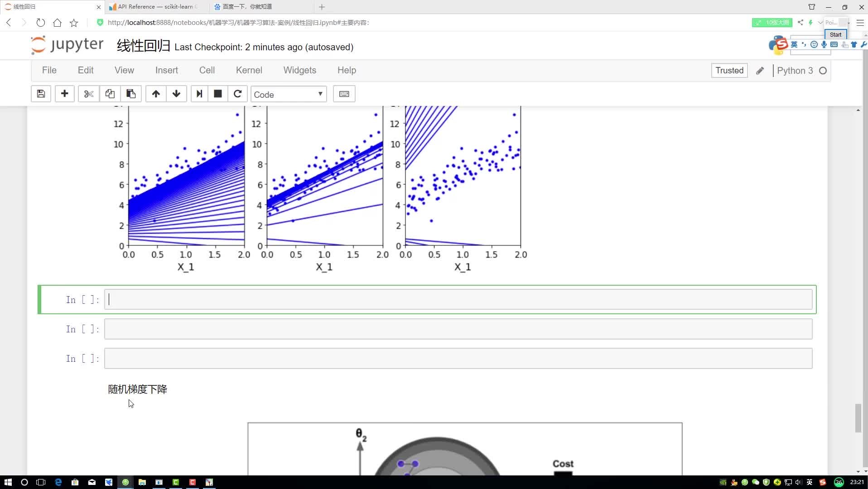868x489 pixels.
Task: Insert a cell below using the plus icon
Action: (64, 94)
